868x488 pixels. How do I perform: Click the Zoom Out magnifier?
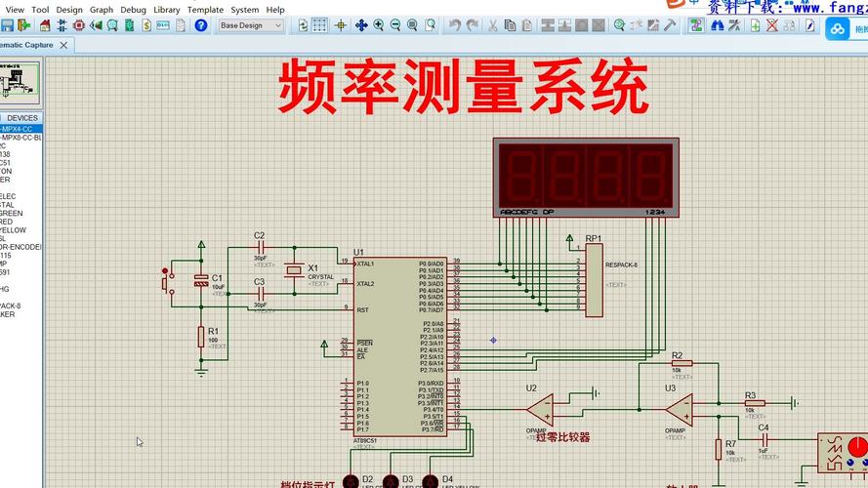(x=395, y=25)
